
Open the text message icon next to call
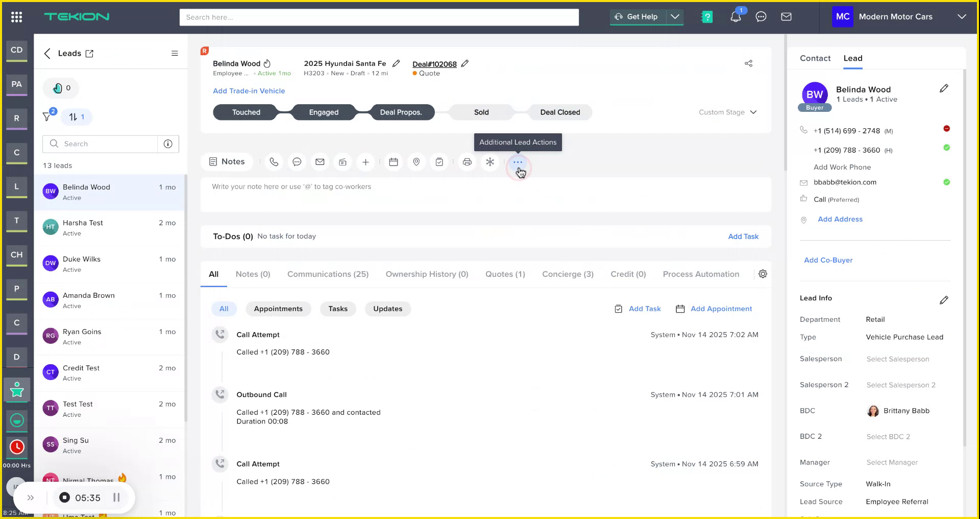[297, 162]
